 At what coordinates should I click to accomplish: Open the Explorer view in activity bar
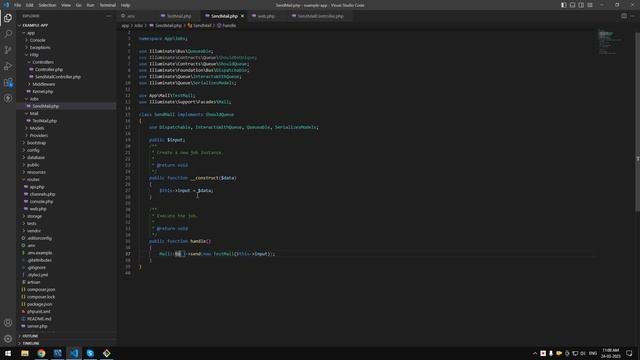[8, 18]
